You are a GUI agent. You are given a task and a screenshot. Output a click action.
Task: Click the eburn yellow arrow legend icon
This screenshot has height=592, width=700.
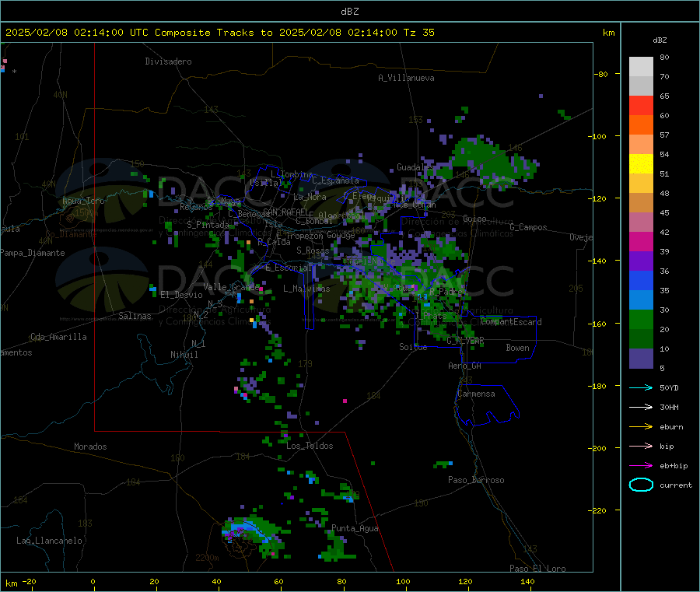(x=641, y=427)
